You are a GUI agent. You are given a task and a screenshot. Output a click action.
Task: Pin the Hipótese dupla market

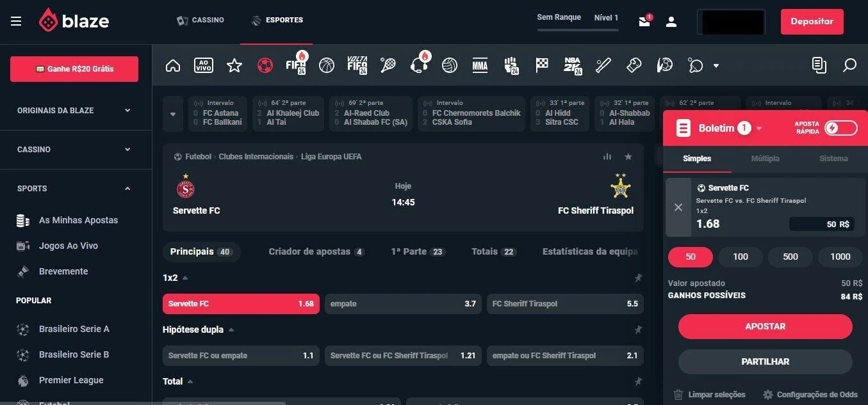638,330
